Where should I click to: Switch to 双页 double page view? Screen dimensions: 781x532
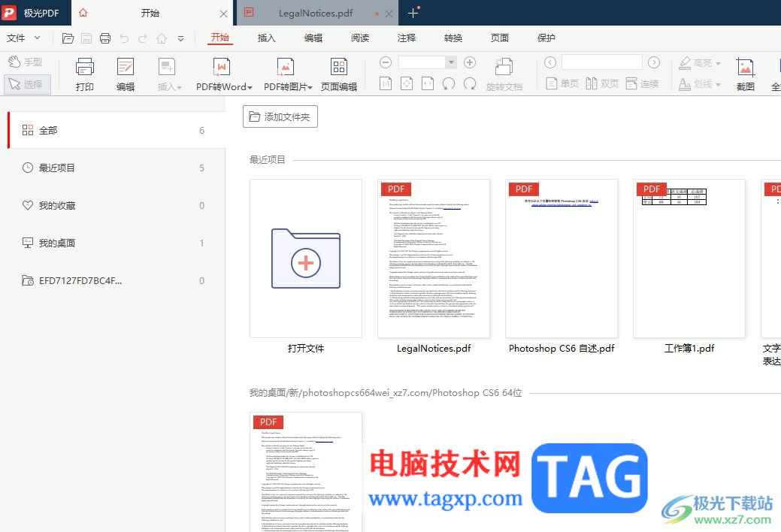point(602,83)
